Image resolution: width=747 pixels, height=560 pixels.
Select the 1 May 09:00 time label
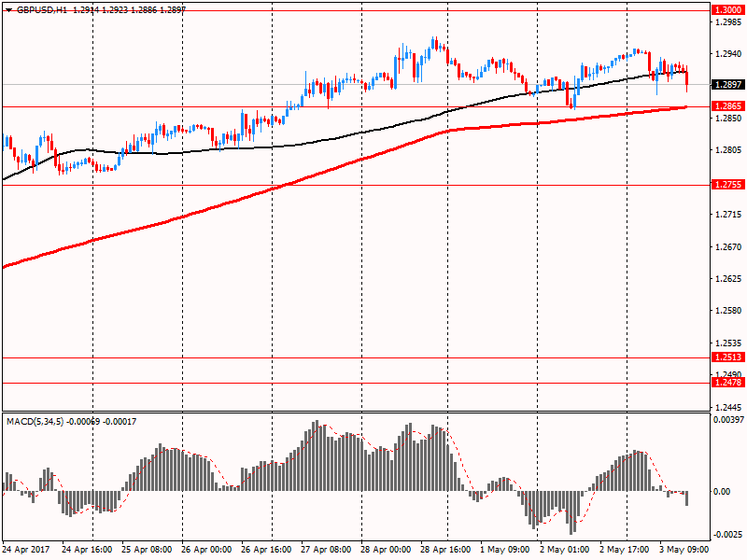(504, 550)
